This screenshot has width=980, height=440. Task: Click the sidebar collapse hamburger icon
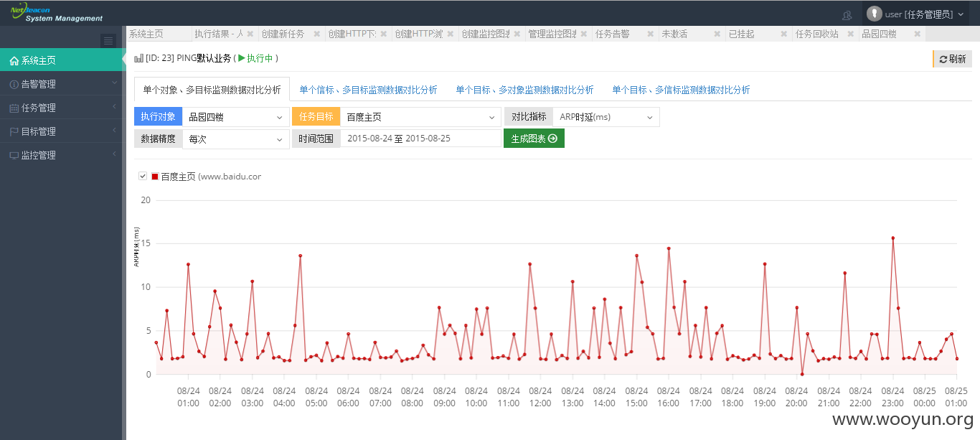pos(108,41)
